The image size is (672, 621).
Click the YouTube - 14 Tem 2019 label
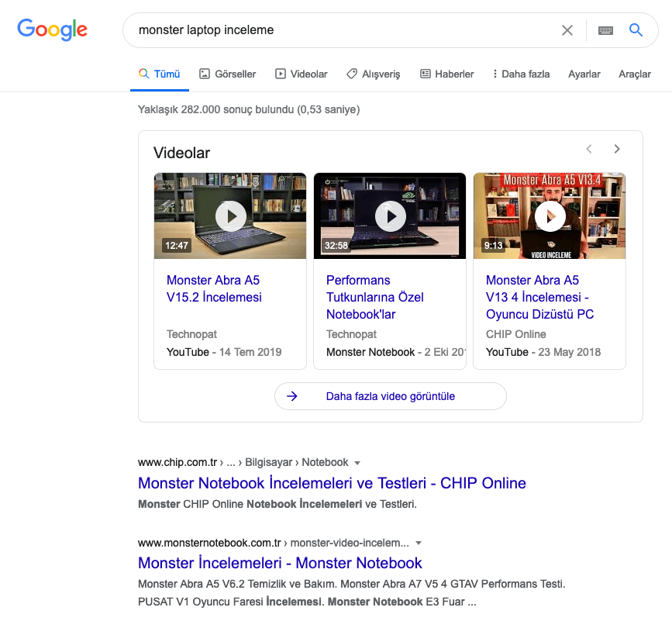(x=224, y=352)
